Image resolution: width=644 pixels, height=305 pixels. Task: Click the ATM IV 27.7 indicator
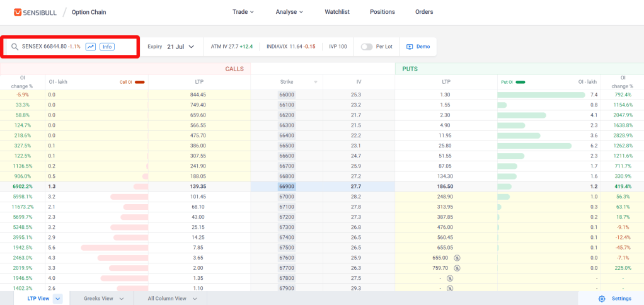pyautogui.click(x=233, y=47)
